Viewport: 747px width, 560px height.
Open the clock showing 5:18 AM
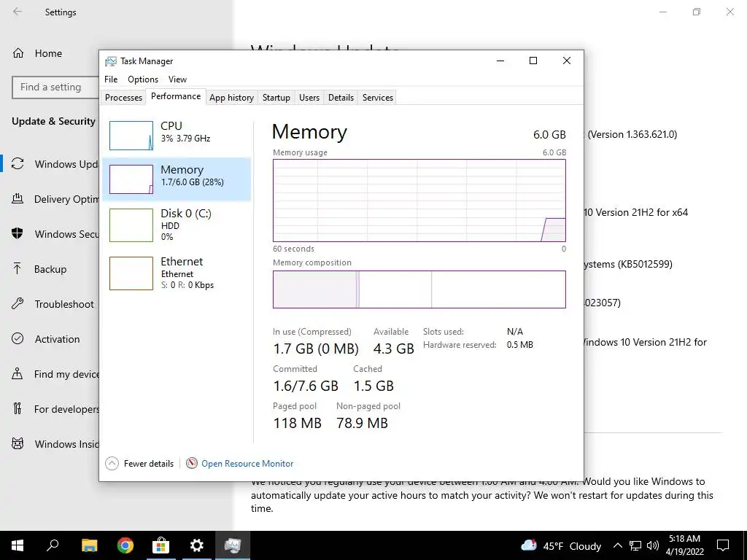[x=684, y=545]
